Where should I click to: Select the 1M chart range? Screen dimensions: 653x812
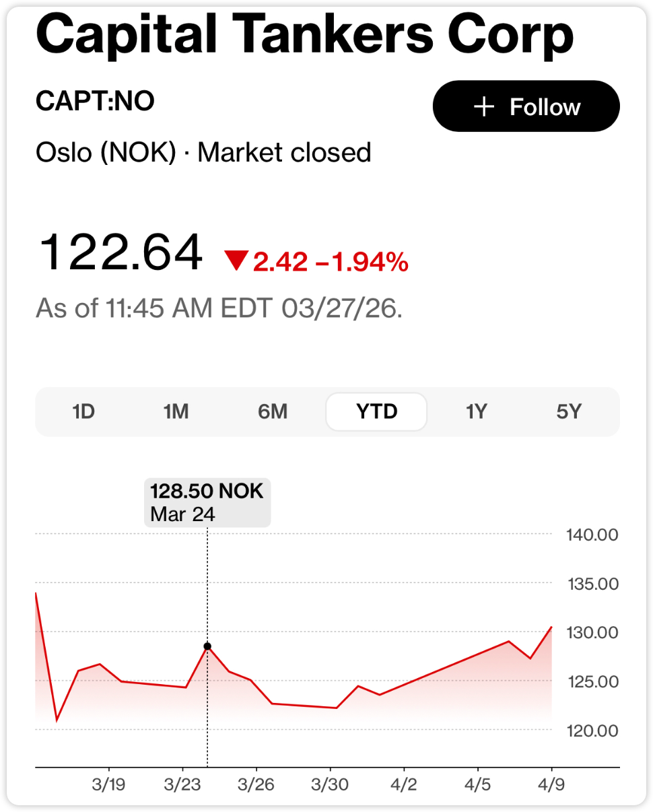pos(176,411)
